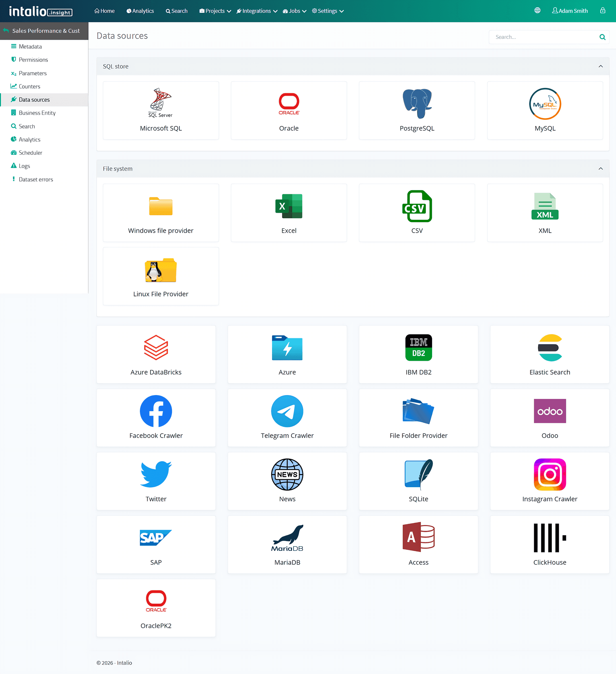Select the Oracle data source in SQL store
This screenshot has width=616, height=674.
[x=289, y=111]
